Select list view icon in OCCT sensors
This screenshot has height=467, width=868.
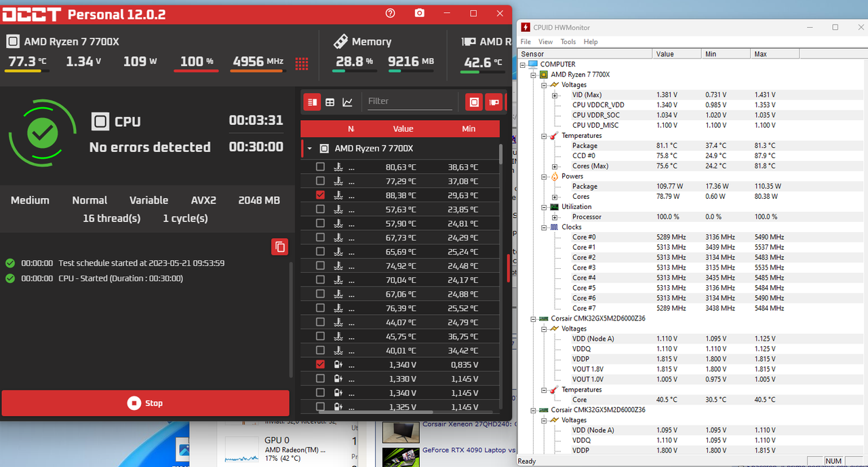[x=312, y=102]
